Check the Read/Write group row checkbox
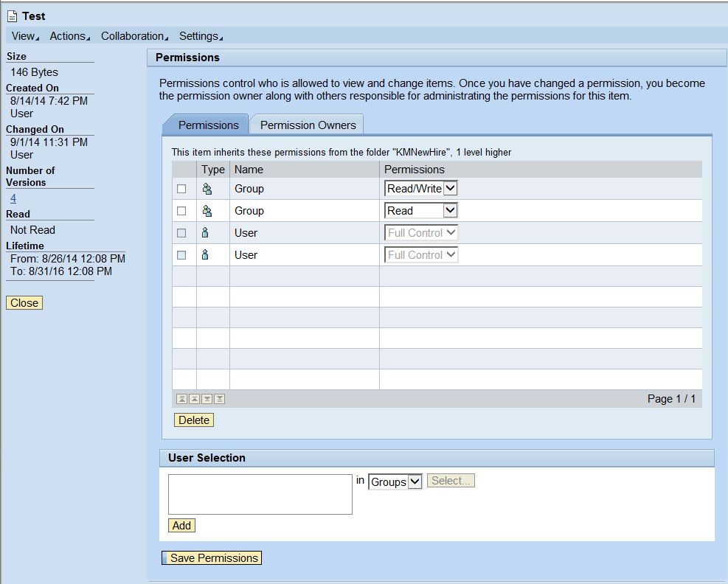728x584 pixels. pos(181,189)
